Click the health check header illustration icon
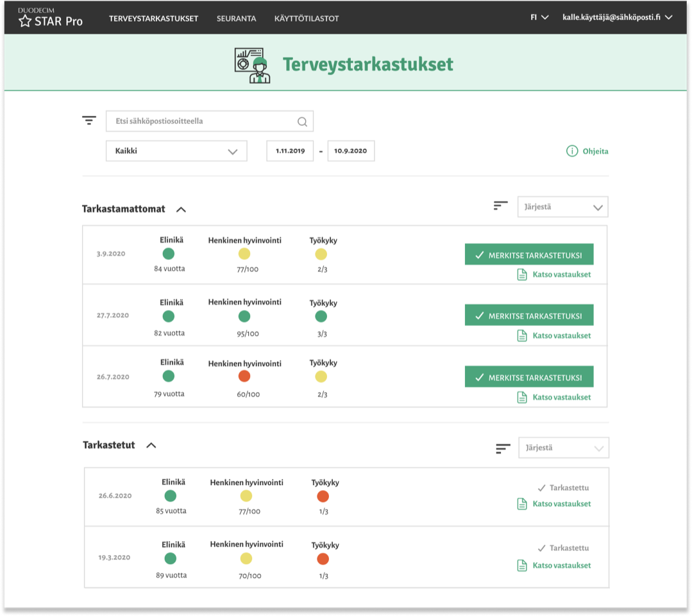The width and height of the screenshot is (692, 616). coord(252,65)
